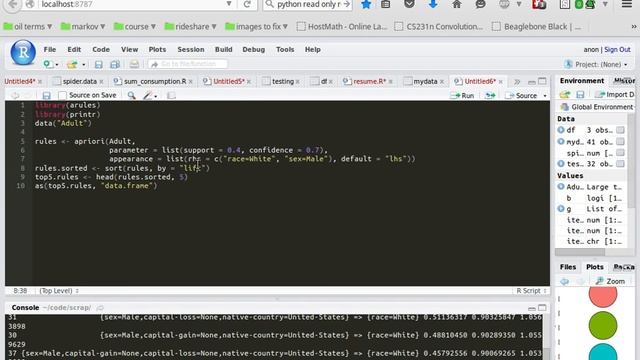Click the code tools wand icon
The height and width of the screenshot is (360, 640).
147,96
